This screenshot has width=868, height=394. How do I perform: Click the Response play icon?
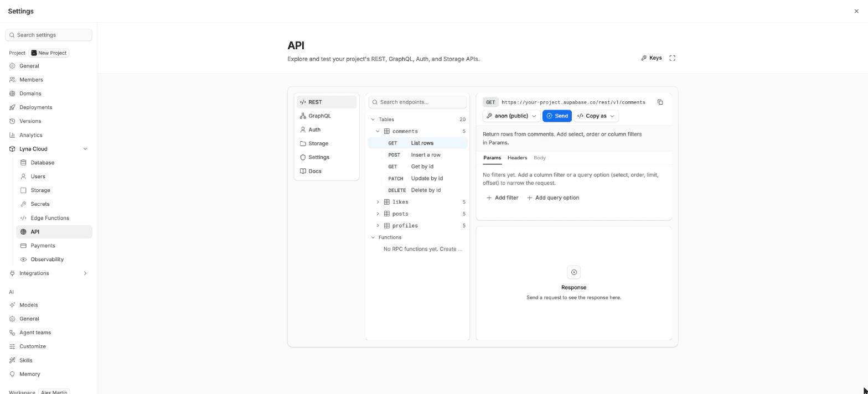point(574,272)
